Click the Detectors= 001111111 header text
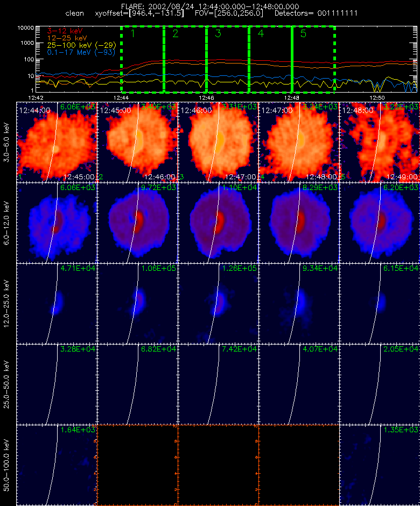420x506 pixels. (x=316, y=13)
